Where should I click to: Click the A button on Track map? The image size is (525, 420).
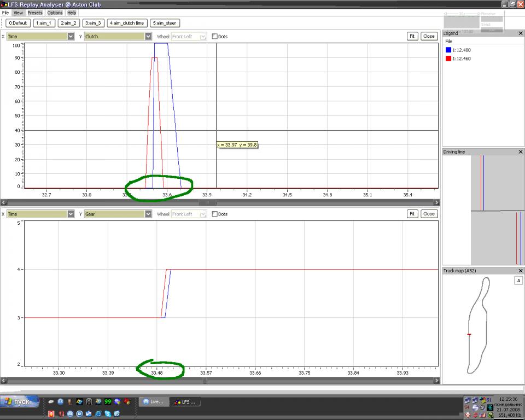(x=518, y=281)
